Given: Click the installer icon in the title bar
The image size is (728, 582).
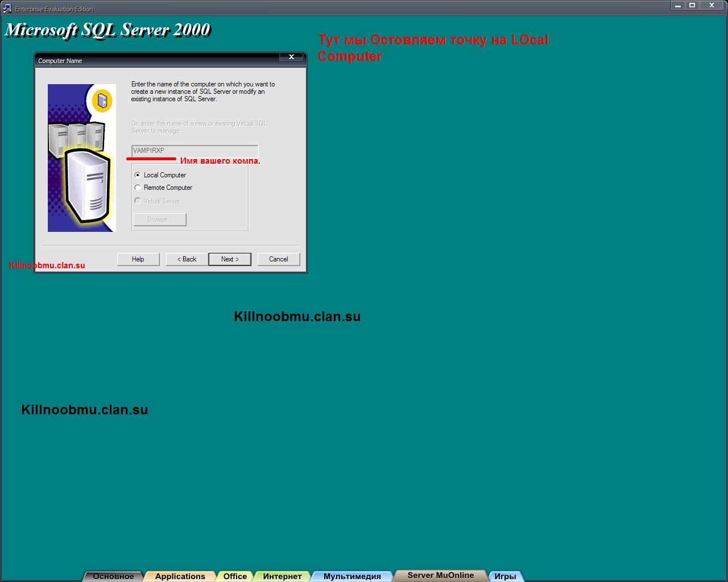Looking at the screenshot, I should 7,9.
